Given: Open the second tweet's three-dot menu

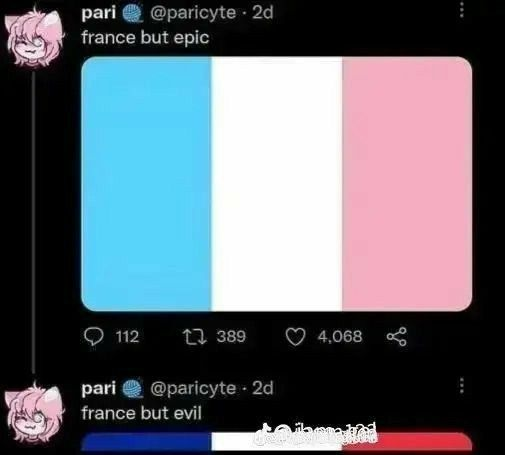Looking at the screenshot, I should [462, 386].
